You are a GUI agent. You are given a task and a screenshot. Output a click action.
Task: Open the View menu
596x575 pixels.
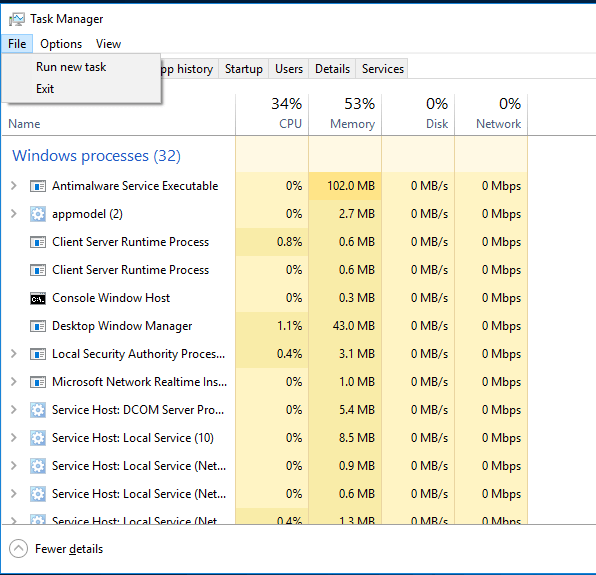[108, 44]
